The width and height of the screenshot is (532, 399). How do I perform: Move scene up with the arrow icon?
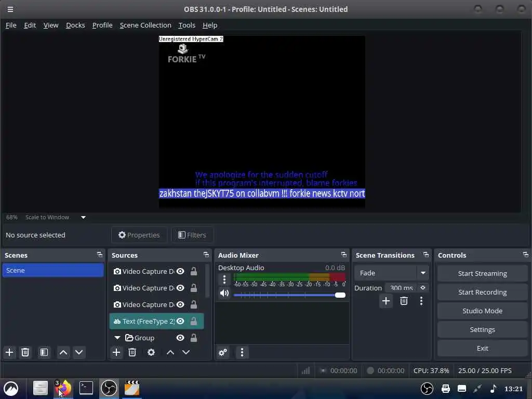click(x=63, y=352)
